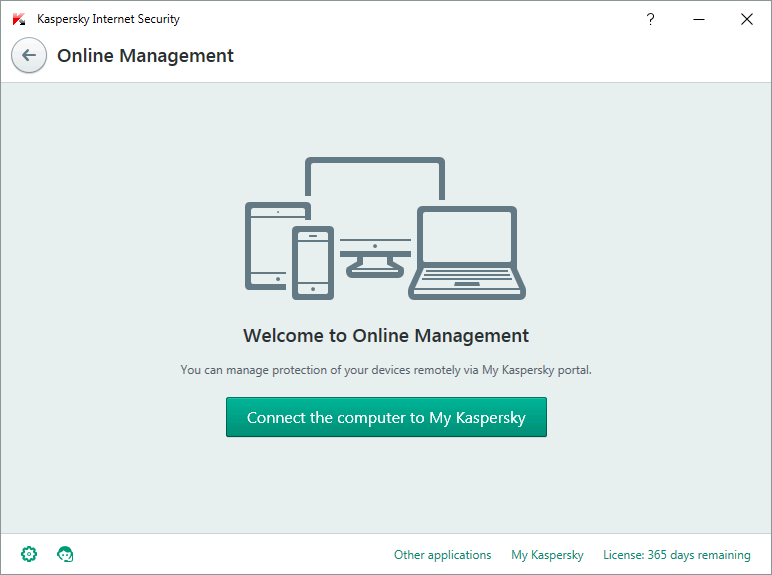The height and width of the screenshot is (575, 772).
Task: Click the My Kaspersky portal description text
Action: tap(386, 370)
